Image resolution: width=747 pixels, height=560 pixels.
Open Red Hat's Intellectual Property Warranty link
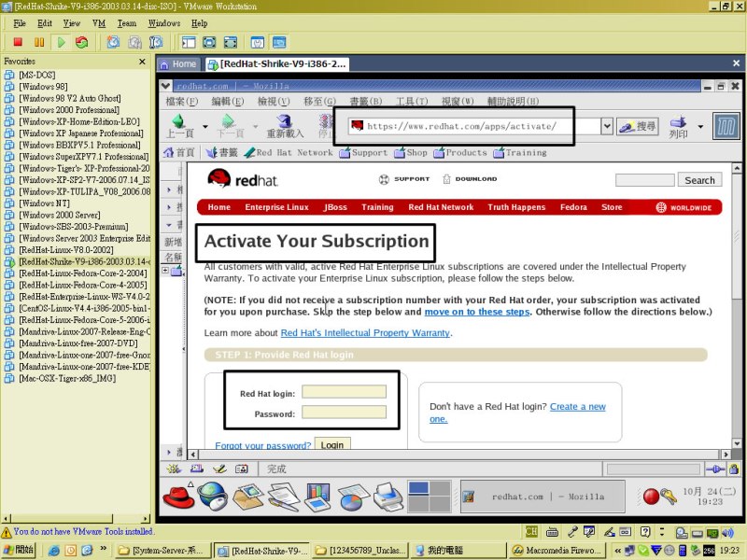[365, 333]
